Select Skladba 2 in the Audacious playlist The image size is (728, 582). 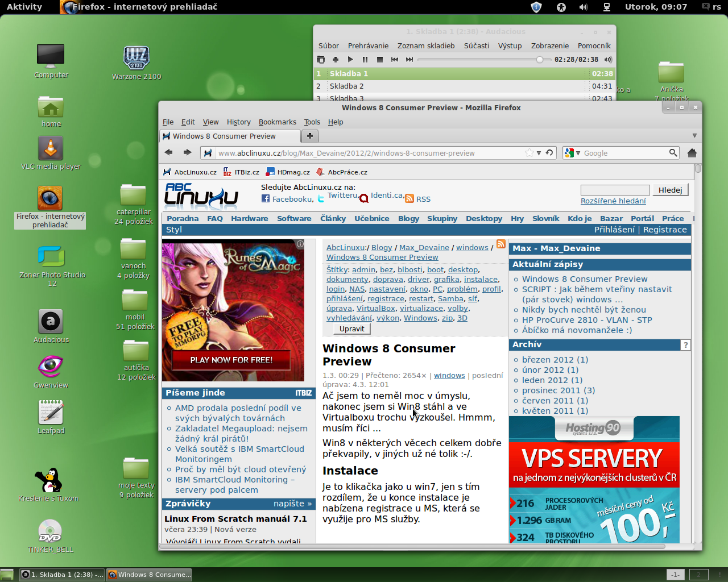(x=464, y=86)
